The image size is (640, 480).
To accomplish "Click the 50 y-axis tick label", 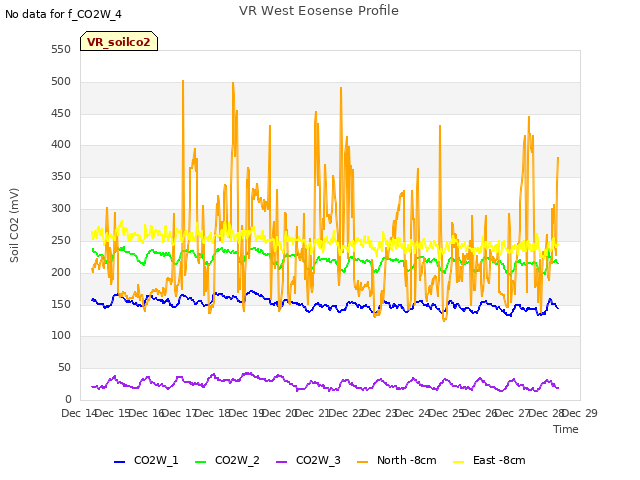I will point(64,367).
